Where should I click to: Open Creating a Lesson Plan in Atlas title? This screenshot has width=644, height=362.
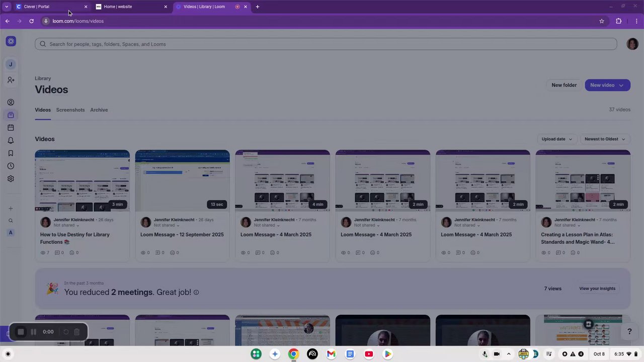tap(578, 238)
